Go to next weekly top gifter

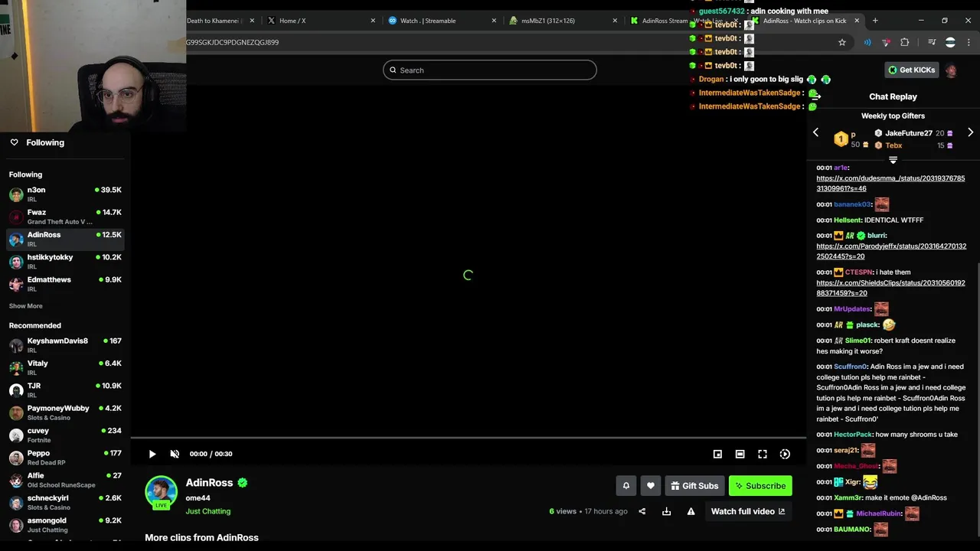[970, 132]
